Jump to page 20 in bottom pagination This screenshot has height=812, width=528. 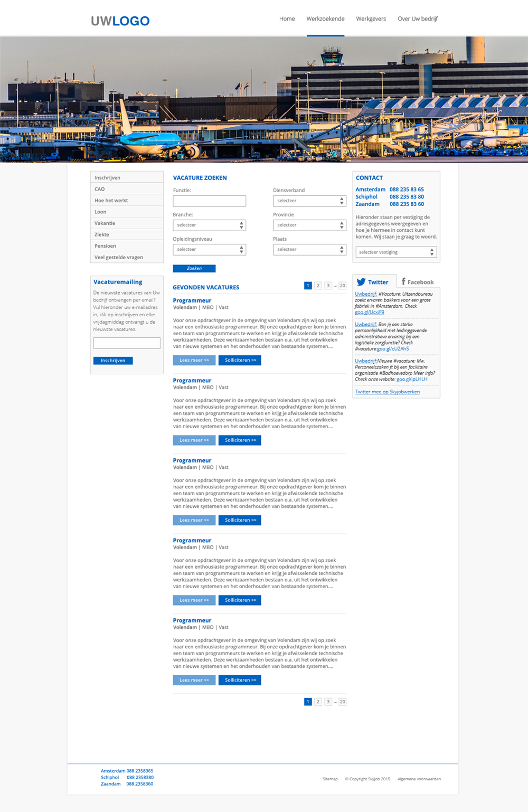pos(342,702)
